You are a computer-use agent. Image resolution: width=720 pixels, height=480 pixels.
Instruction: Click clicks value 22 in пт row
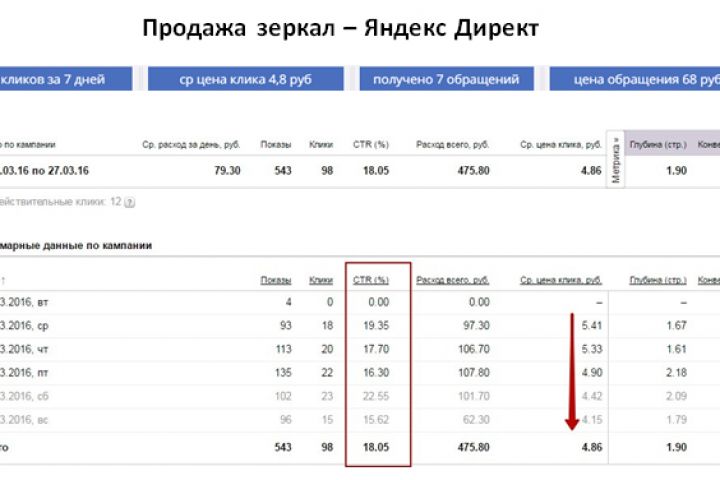pyautogui.click(x=327, y=373)
